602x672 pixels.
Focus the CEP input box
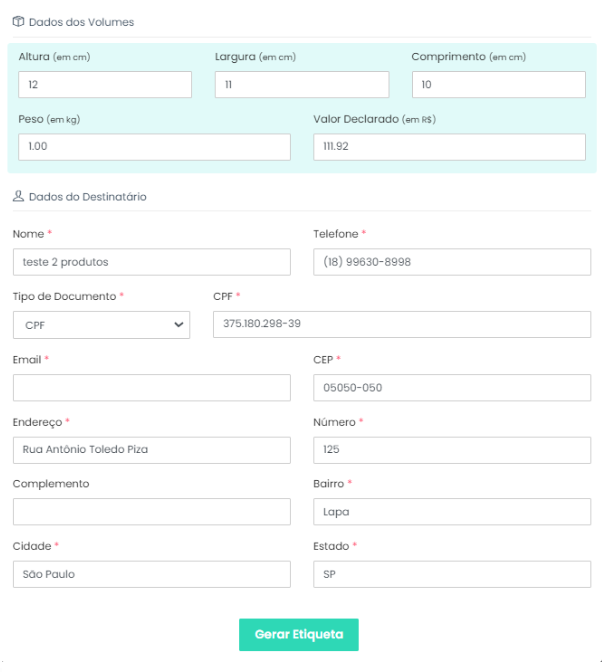pyautogui.click(x=452, y=388)
